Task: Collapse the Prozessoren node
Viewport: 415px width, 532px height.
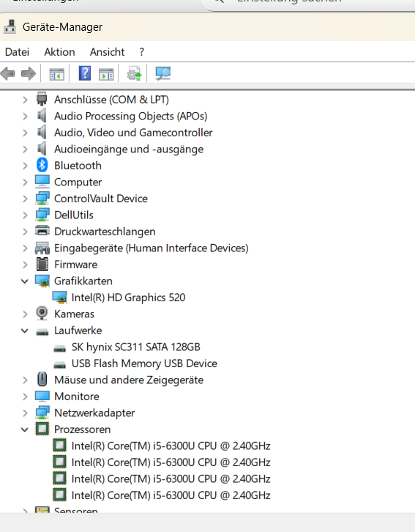Action: tap(25, 429)
